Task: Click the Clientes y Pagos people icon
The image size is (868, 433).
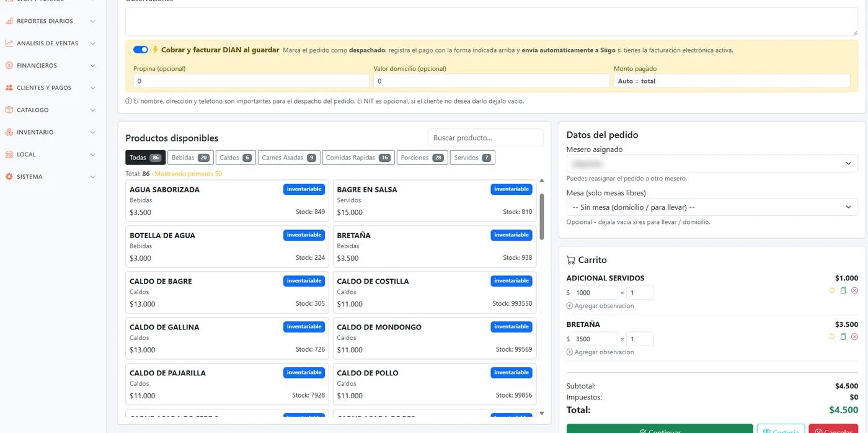Action: [x=9, y=87]
